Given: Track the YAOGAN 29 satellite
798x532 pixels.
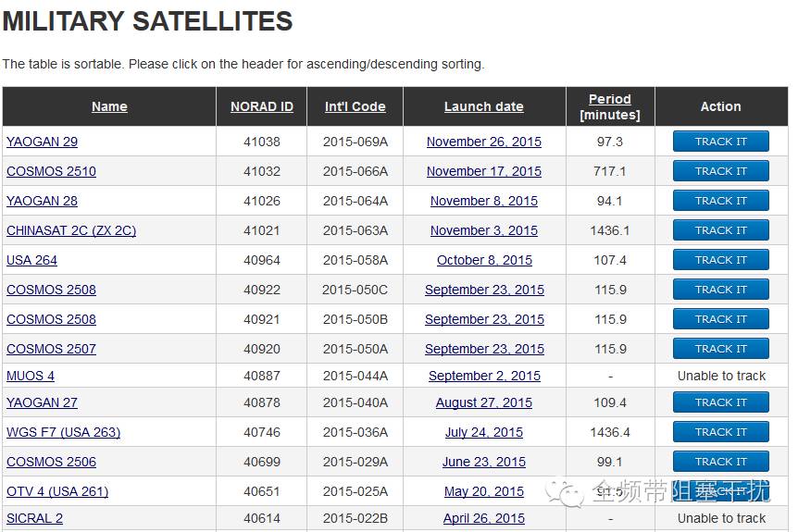Looking at the screenshot, I should (720, 142).
